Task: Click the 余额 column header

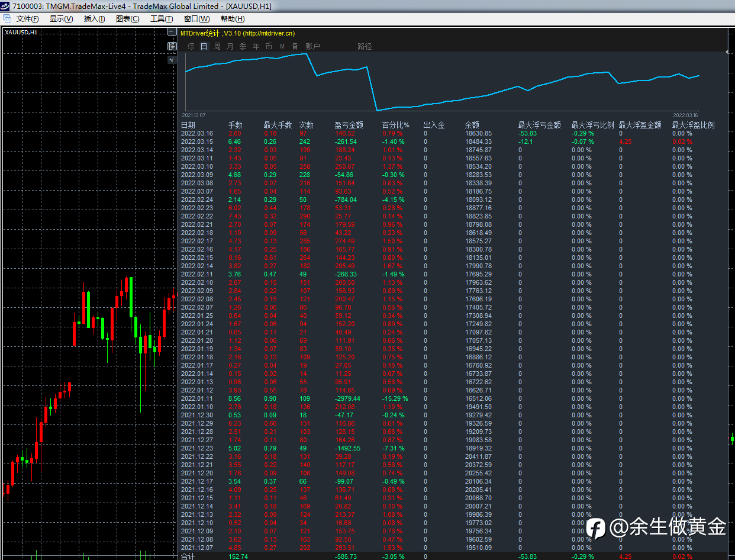Action: pyautogui.click(x=472, y=125)
